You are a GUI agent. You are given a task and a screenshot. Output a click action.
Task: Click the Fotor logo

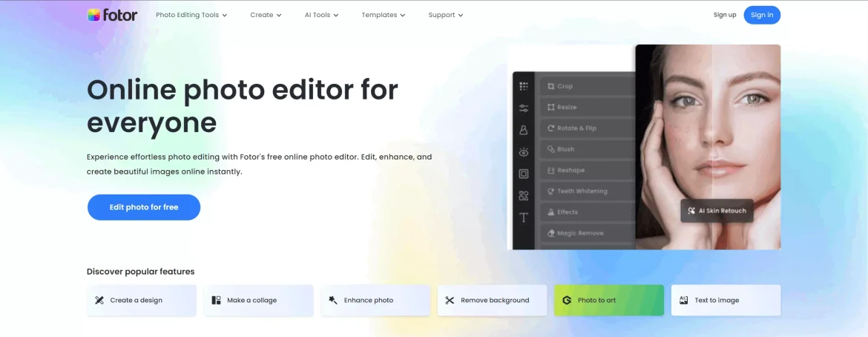point(112,15)
